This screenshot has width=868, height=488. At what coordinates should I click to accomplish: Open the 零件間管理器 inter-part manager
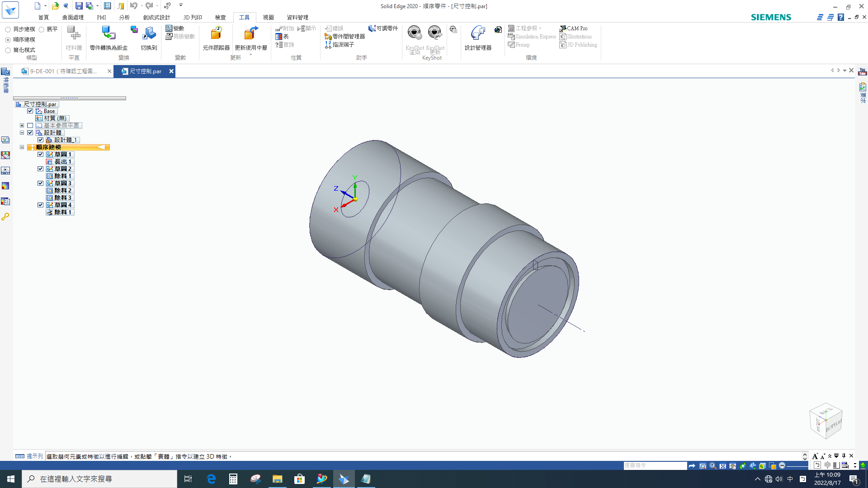[x=344, y=37]
